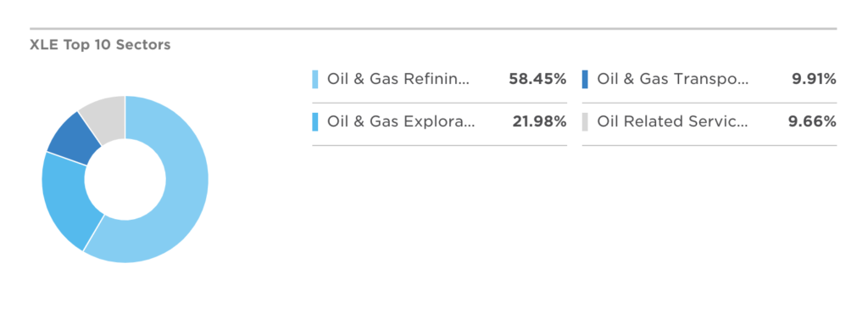This screenshot has width=868, height=314.
Task: Click the 'XLE Top 10 Sectors' heading
Action: coord(100,45)
